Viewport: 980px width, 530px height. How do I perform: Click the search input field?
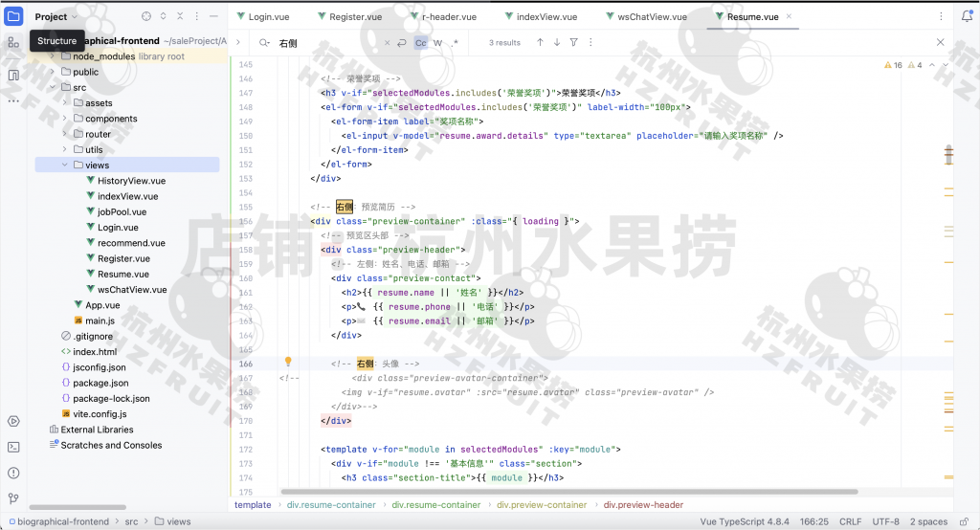click(x=328, y=42)
